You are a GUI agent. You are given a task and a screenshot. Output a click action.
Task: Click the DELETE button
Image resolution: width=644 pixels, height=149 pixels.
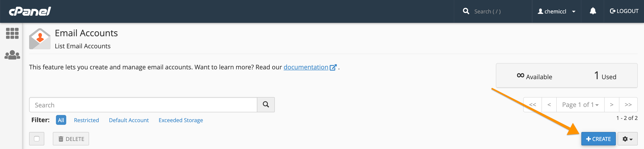tap(71, 139)
